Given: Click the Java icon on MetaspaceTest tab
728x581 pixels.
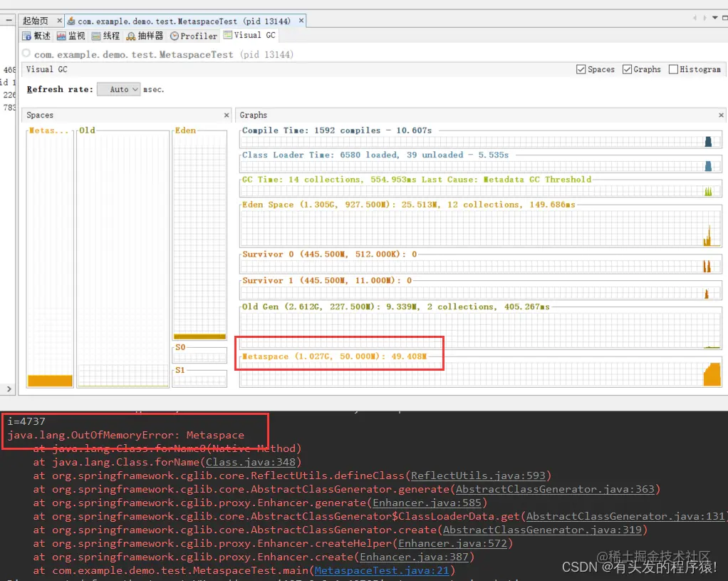Looking at the screenshot, I should point(71,21).
